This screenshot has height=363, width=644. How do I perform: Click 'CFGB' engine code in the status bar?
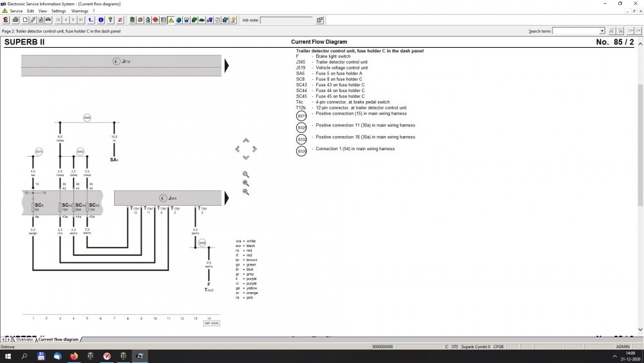point(498,346)
